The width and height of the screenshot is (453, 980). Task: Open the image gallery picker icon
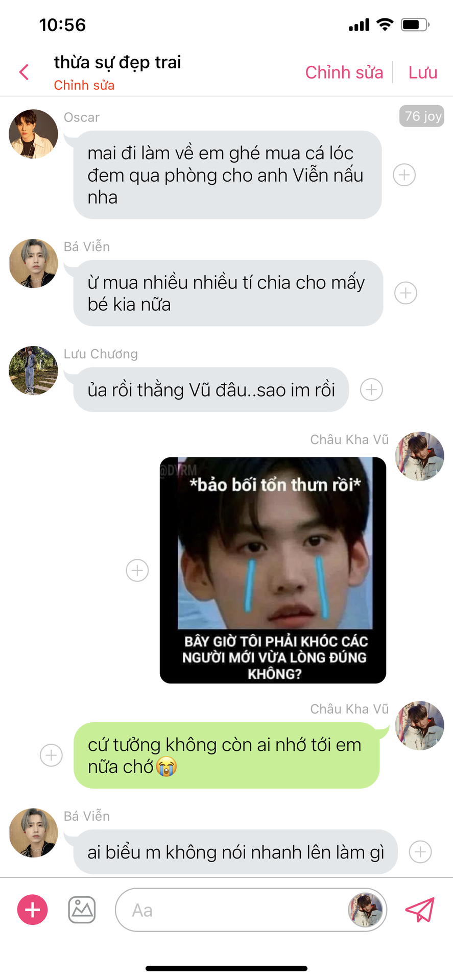82,910
